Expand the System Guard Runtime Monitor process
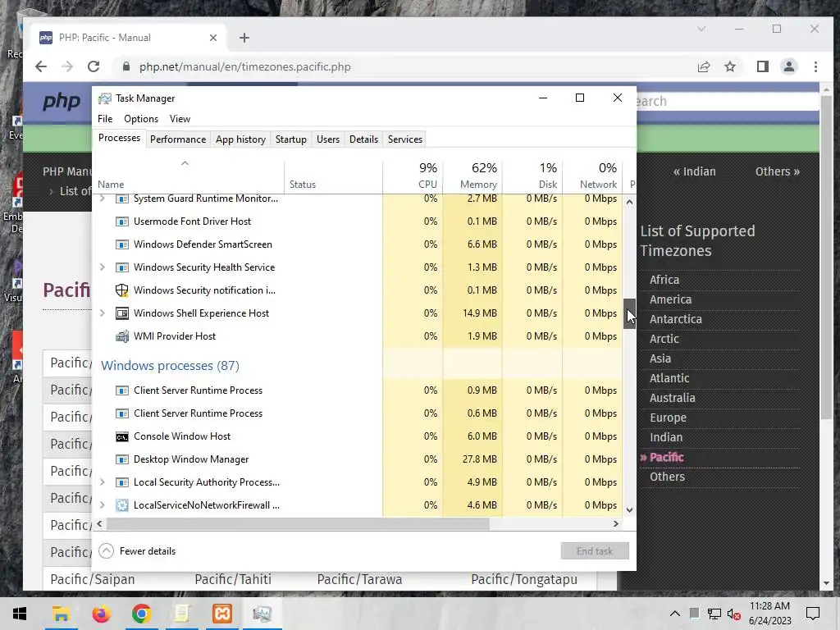Screen dimensions: 840x630 click(x=103, y=199)
